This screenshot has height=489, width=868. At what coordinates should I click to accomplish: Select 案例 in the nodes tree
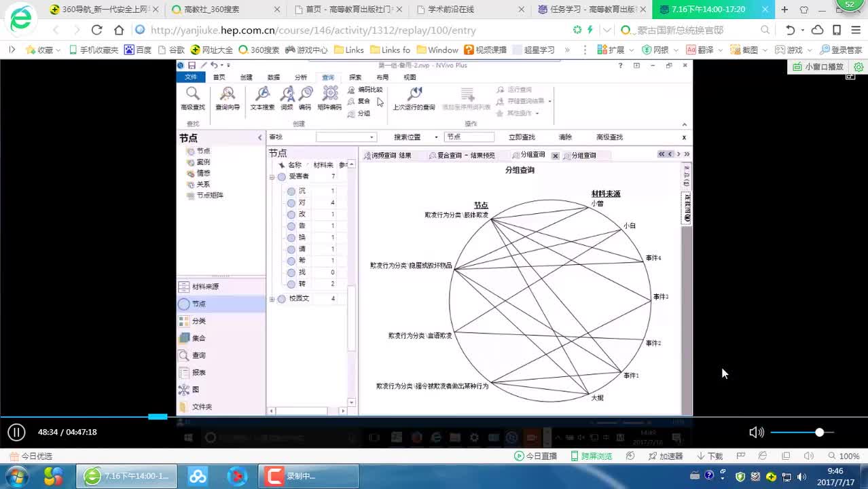pos(203,162)
